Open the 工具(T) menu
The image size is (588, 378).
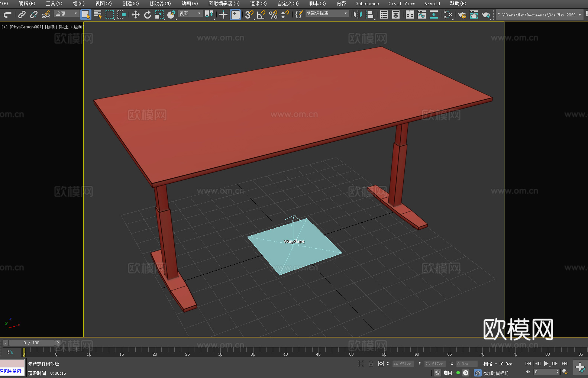(x=54, y=3)
